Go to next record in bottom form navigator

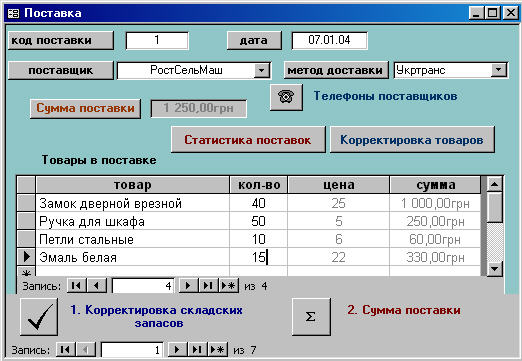pos(177,350)
